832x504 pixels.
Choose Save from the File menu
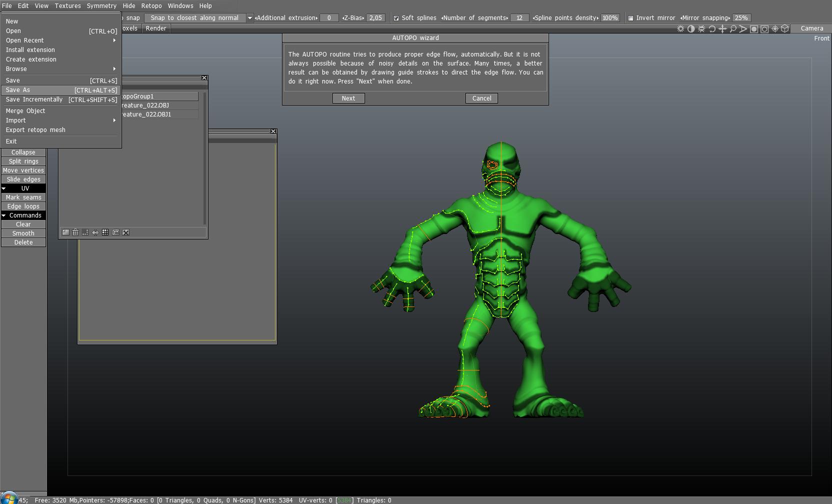[x=60, y=80]
